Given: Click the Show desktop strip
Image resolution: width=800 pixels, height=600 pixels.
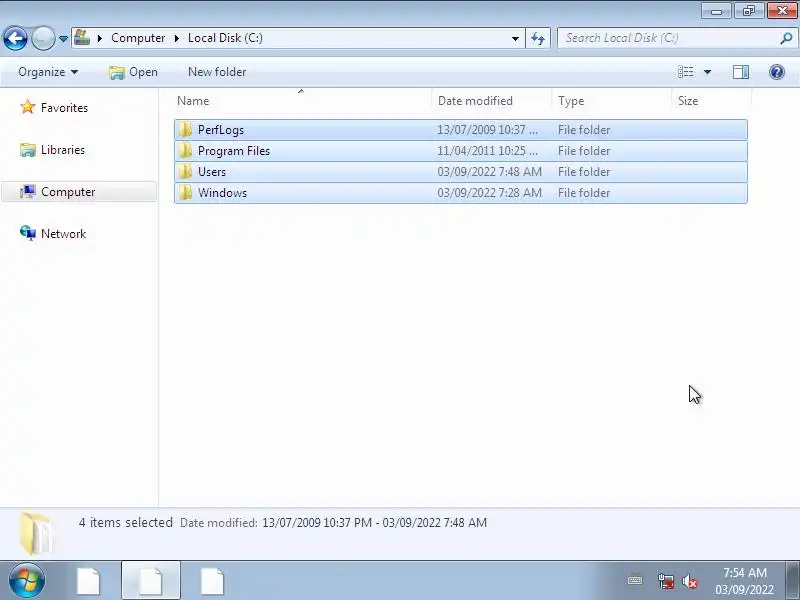Looking at the screenshot, I should [792, 581].
